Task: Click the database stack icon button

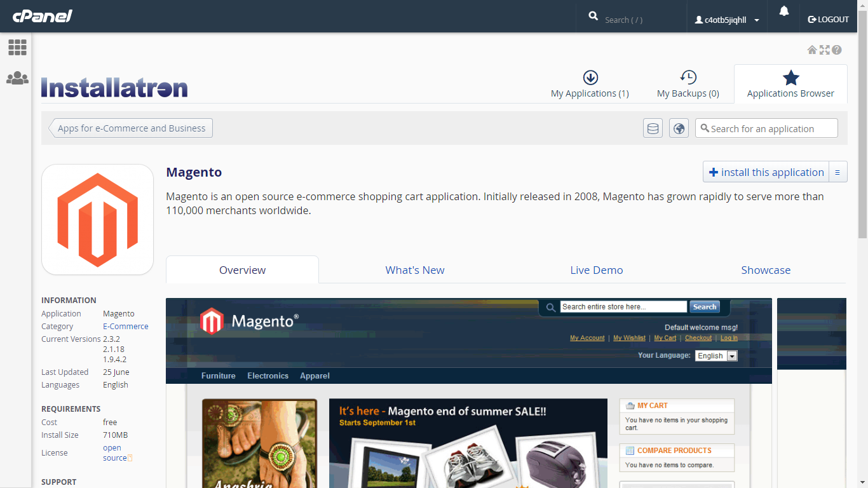Action: tap(653, 128)
